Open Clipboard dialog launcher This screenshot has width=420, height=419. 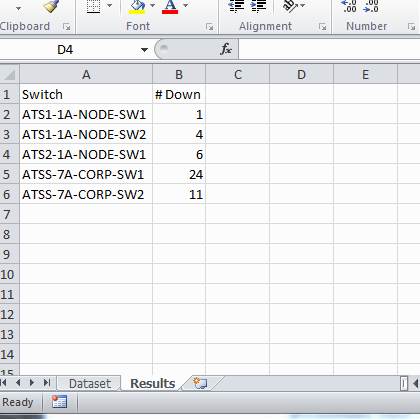[x=67, y=27]
